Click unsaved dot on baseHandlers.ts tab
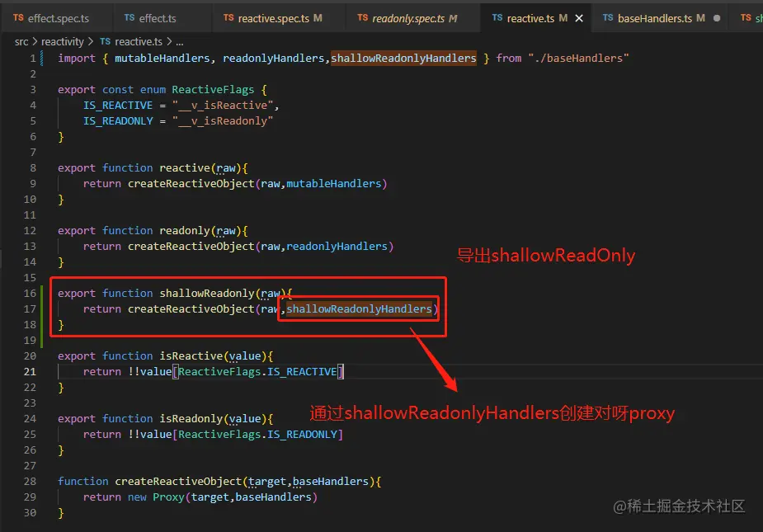Viewport: 763px width, 532px height. tap(717, 18)
